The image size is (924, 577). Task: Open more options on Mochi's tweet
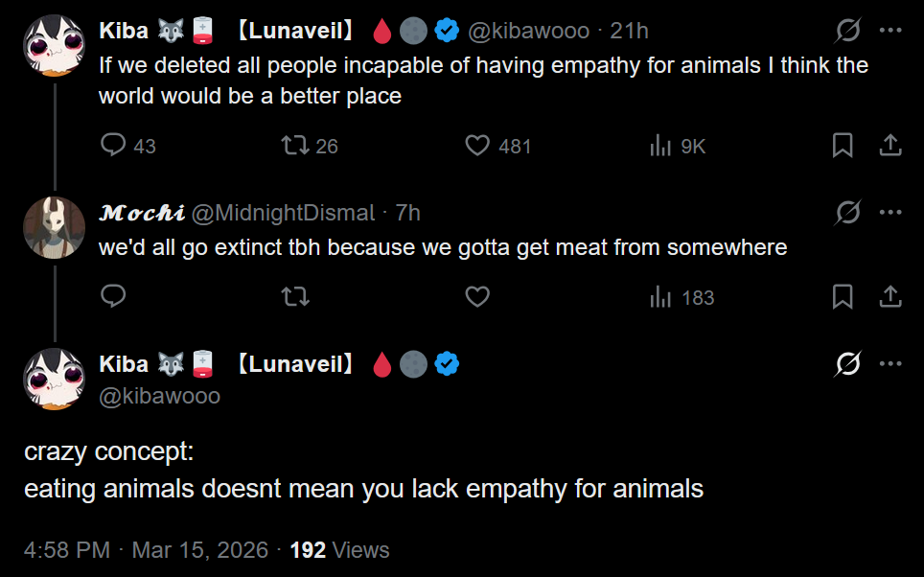pos(890,212)
